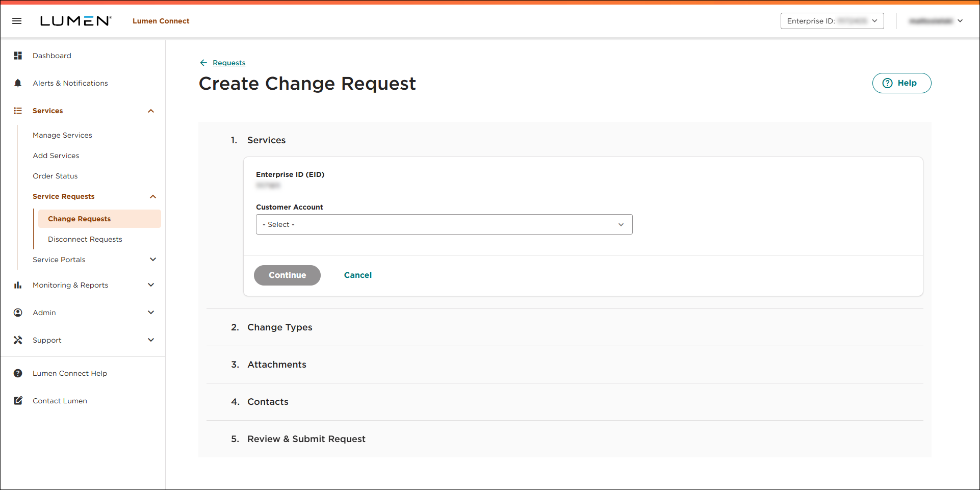
Task: Click the Requests breadcrumb link
Action: tap(229, 63)
